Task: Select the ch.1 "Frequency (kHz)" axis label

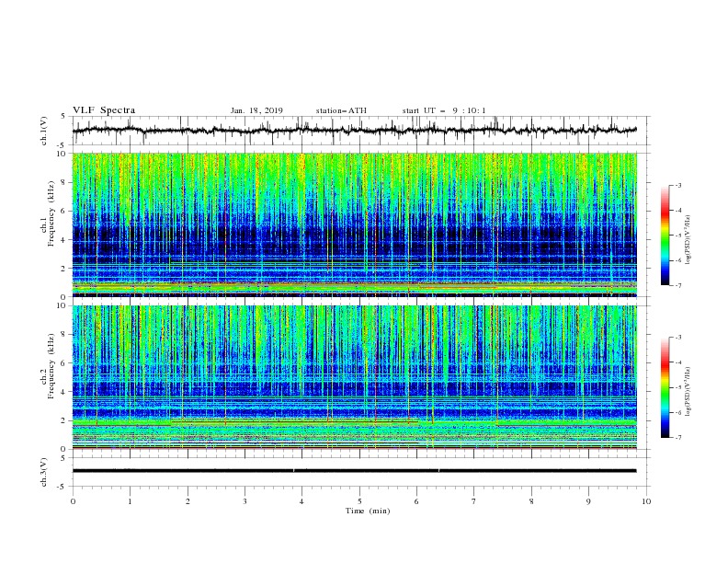Action: tap(51, 214)
